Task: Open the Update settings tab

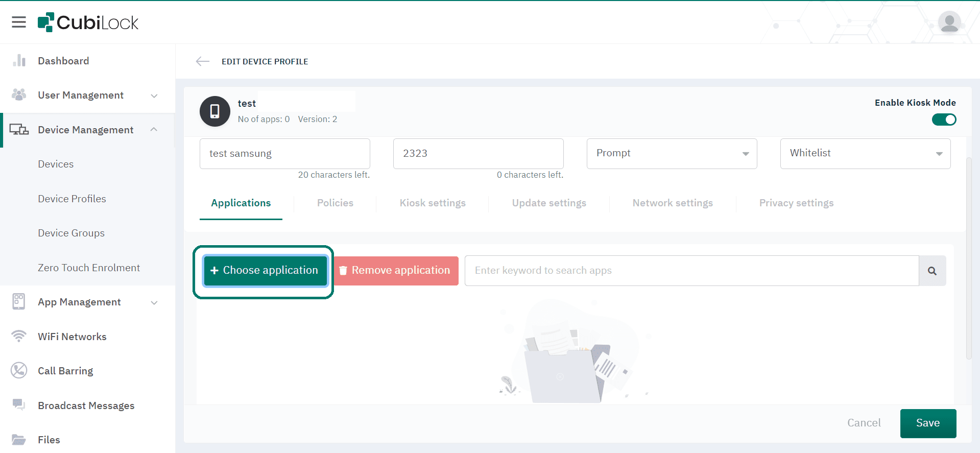Action: (x=549, y=203)
